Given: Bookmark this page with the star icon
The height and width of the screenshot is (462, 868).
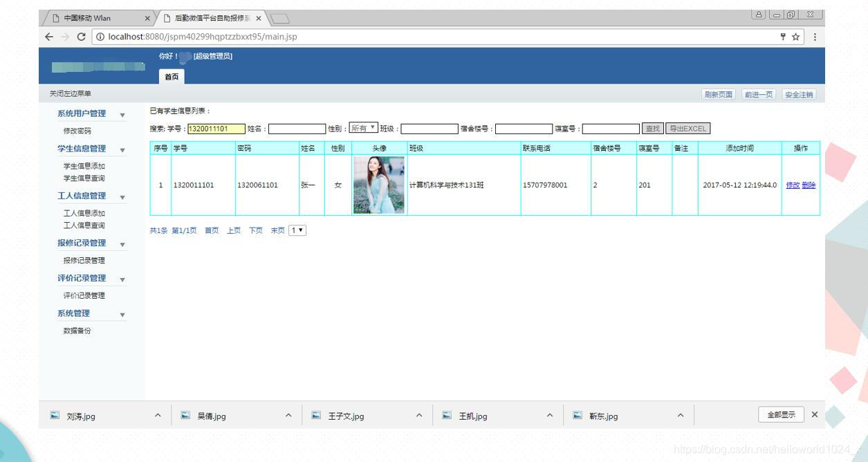Looking at the screenshot, I should [796, 37].
